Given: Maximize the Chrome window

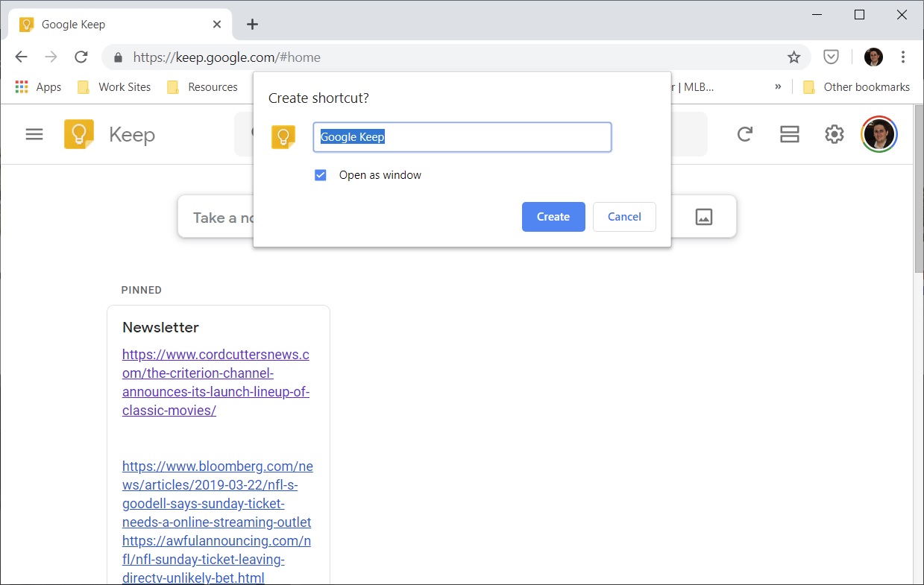Looking at the screenshot, I should point(859,14).
